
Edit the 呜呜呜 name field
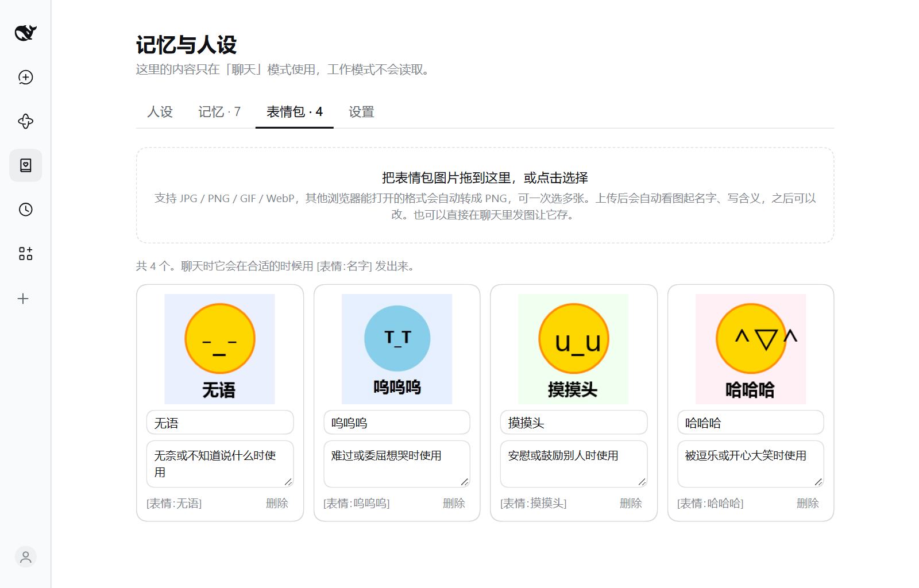coord(397,423)
